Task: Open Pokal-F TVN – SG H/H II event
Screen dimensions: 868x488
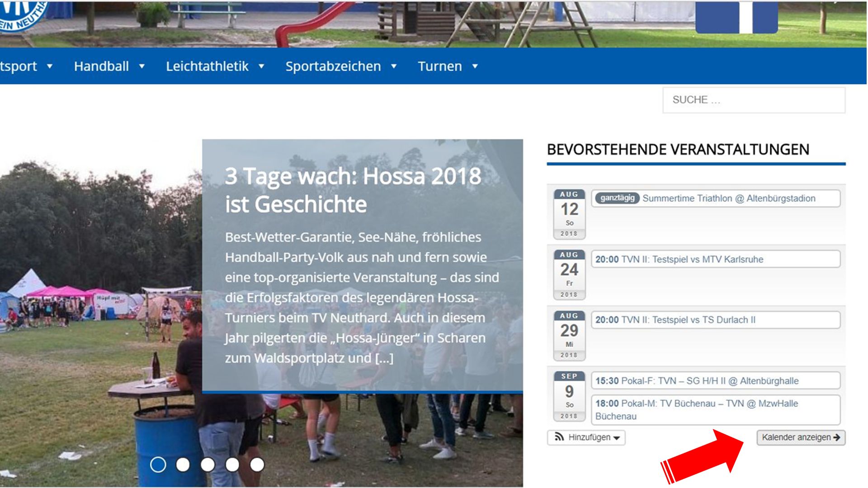Action: [x=716, y=381]
